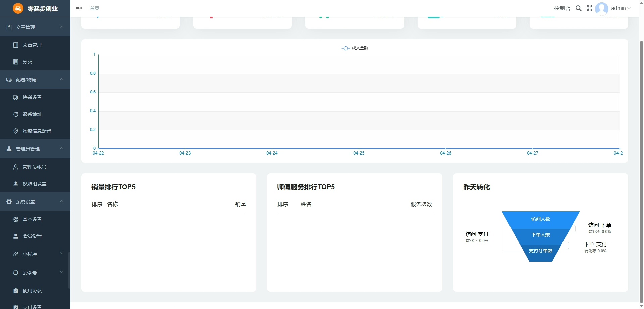The image size is (644, 309).
Task: Toggle the 成交金额 chart legend series
Action: point(355,48)
